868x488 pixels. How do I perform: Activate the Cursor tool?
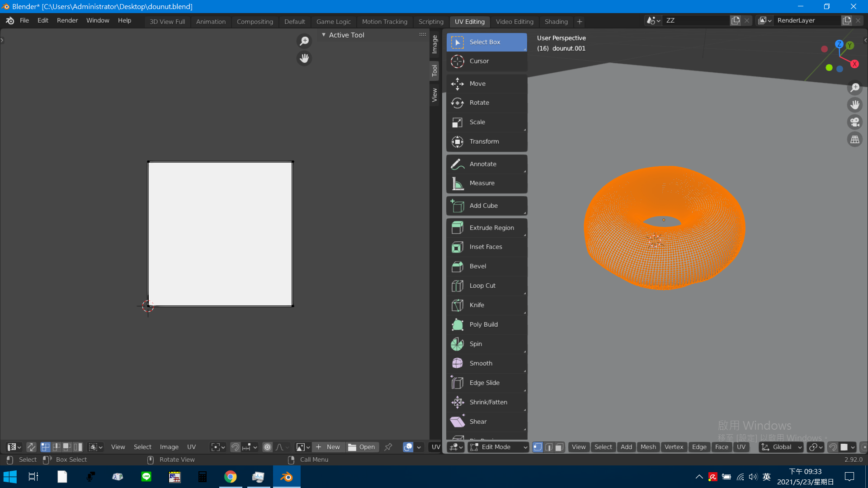click(x=487, y=61)
